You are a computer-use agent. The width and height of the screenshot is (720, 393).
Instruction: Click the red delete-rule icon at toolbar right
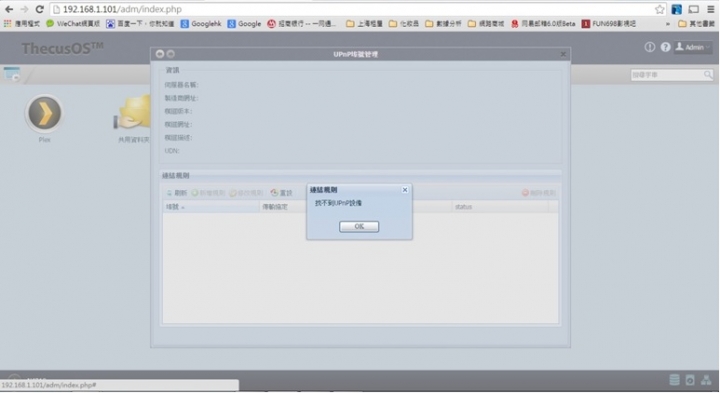pos(525,193)
